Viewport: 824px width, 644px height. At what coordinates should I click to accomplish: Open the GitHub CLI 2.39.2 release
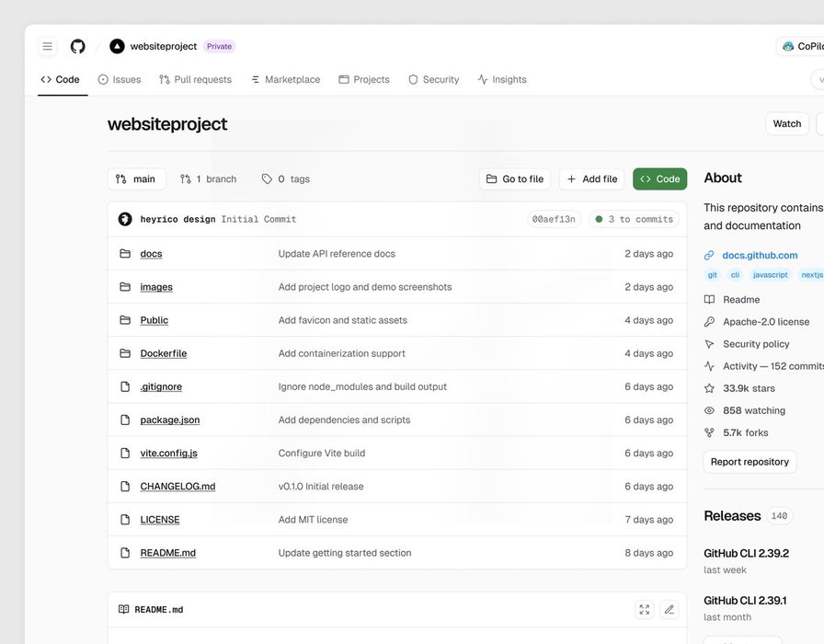[746, 553]
